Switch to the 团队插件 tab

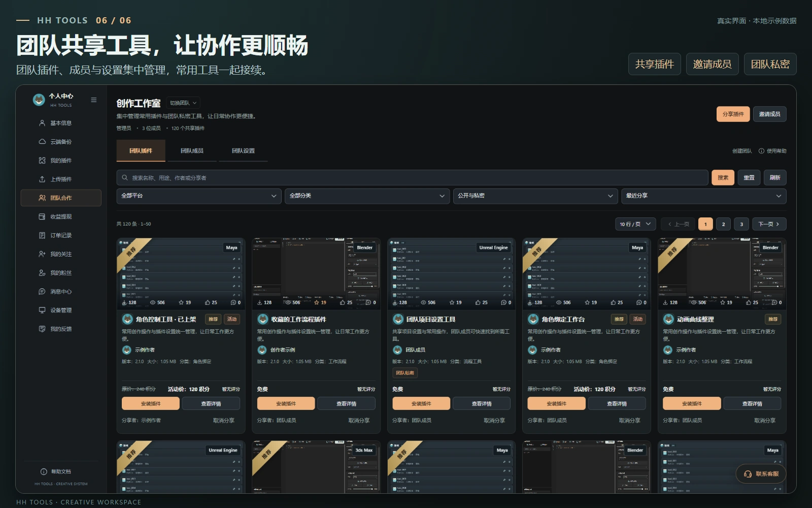coord(141,151)
